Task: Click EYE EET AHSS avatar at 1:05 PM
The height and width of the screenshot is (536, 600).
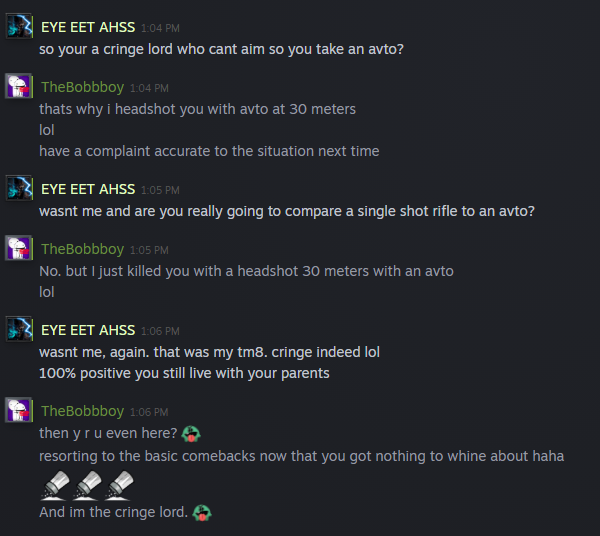Action: point(19,188)
